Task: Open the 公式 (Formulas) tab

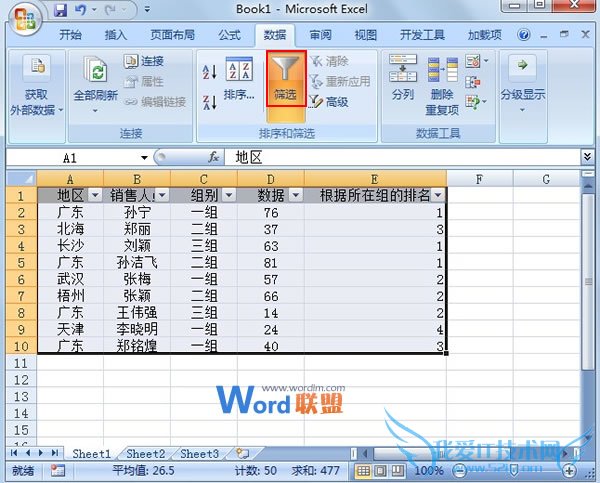Action: click(x=229, y=35)
